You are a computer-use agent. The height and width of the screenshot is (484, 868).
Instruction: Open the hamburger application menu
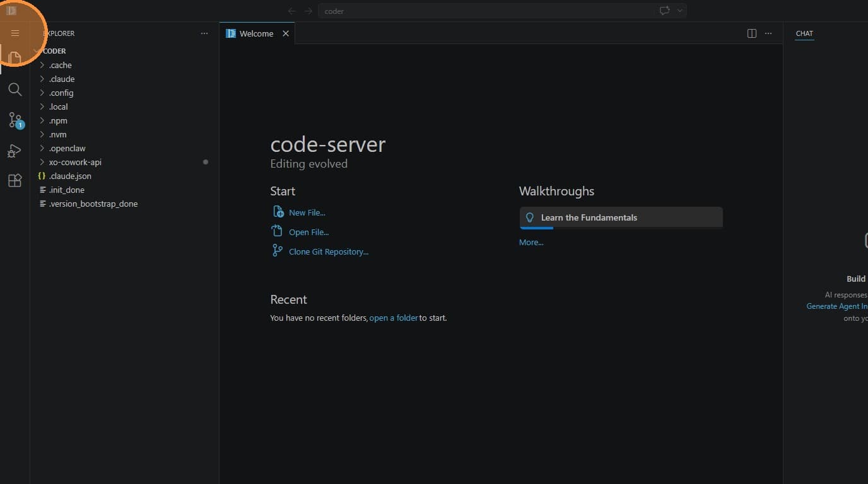15,33
